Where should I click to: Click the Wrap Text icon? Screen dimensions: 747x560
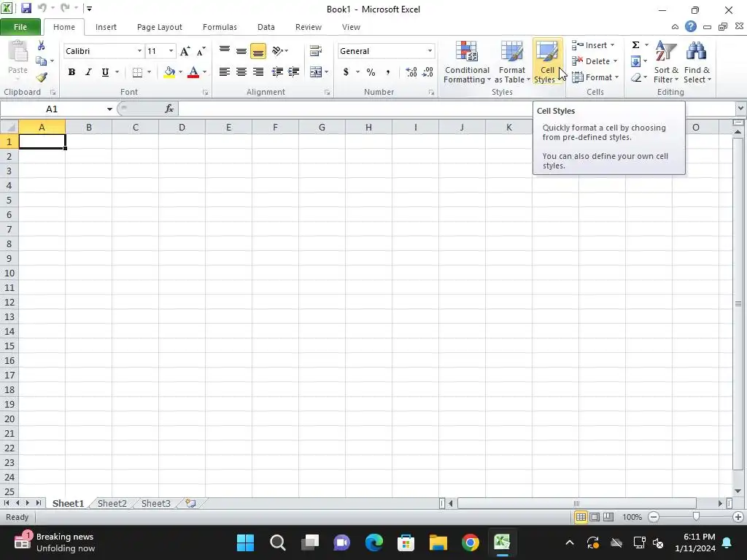point(315,51)
